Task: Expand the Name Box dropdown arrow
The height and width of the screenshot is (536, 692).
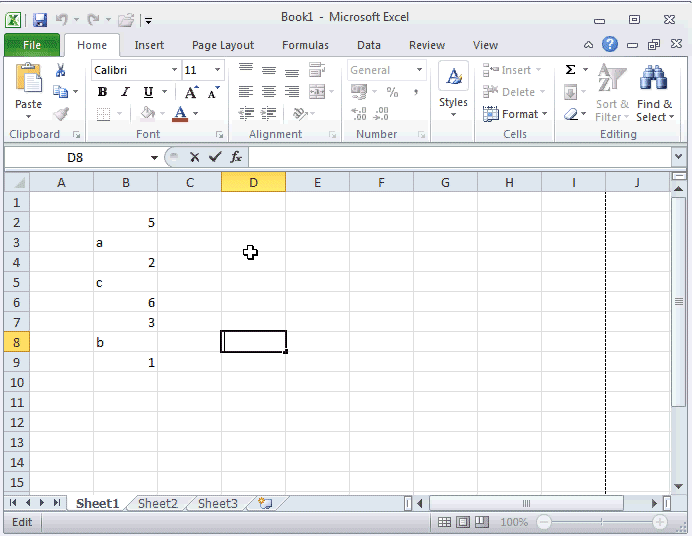Action: (x=154, y=157)
